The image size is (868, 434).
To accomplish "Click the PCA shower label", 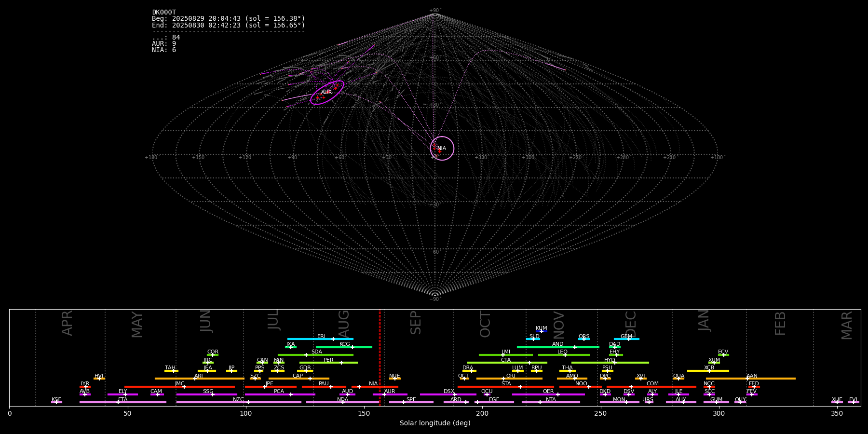I will (x=279, y=392).
